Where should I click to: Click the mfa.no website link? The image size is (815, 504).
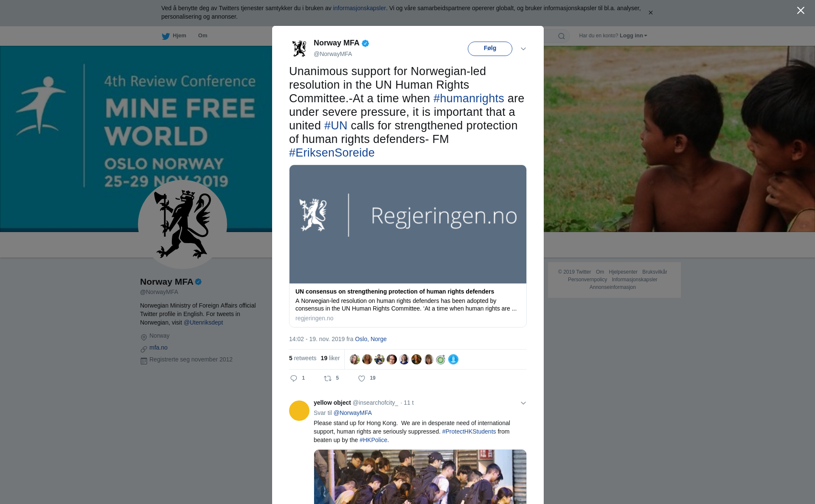point(158,347)
